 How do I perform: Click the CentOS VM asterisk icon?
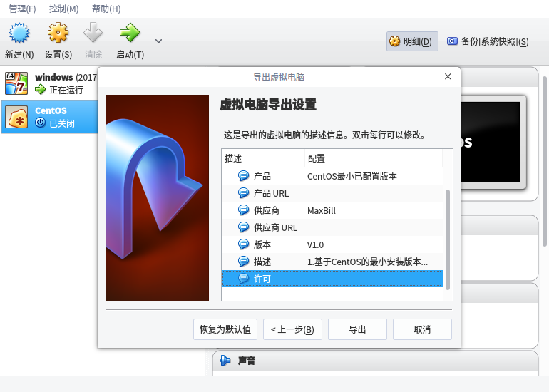click(16, 117)
